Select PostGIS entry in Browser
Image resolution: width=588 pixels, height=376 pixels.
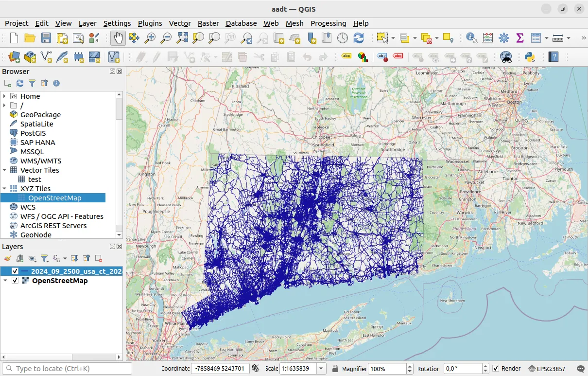[x=33, y=133]
